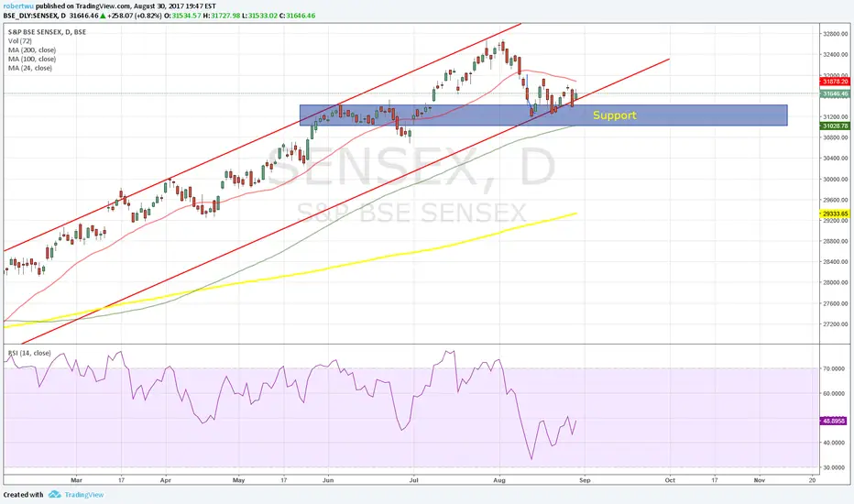The height and width of the screenshot is (504, 854).
Task: Click the 30000.00 price axis label
Action: 836,179
